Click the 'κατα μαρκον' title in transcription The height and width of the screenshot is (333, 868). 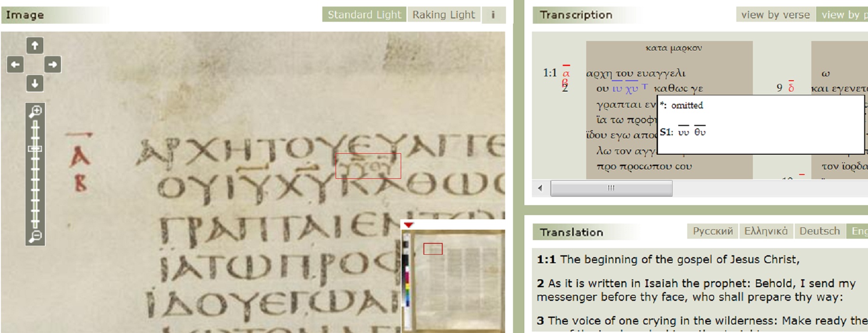coord(674,48)
